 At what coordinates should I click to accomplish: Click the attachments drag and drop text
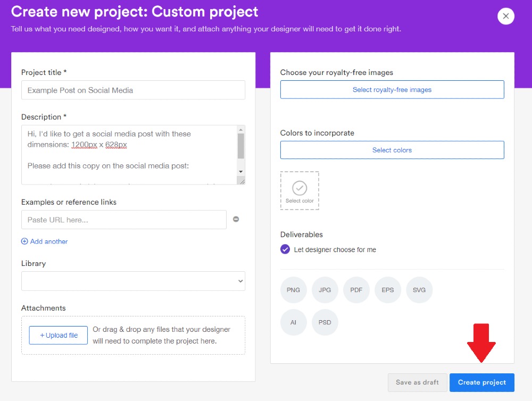click(162, 335)
